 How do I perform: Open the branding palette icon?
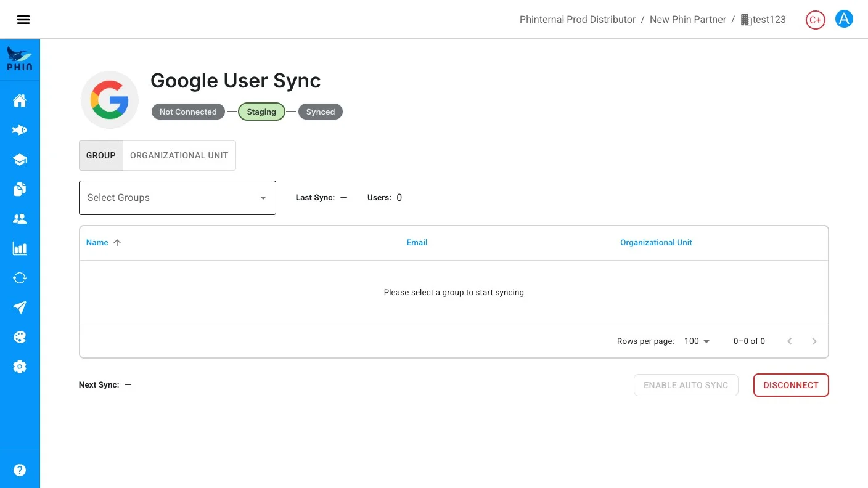pos(20,337)
